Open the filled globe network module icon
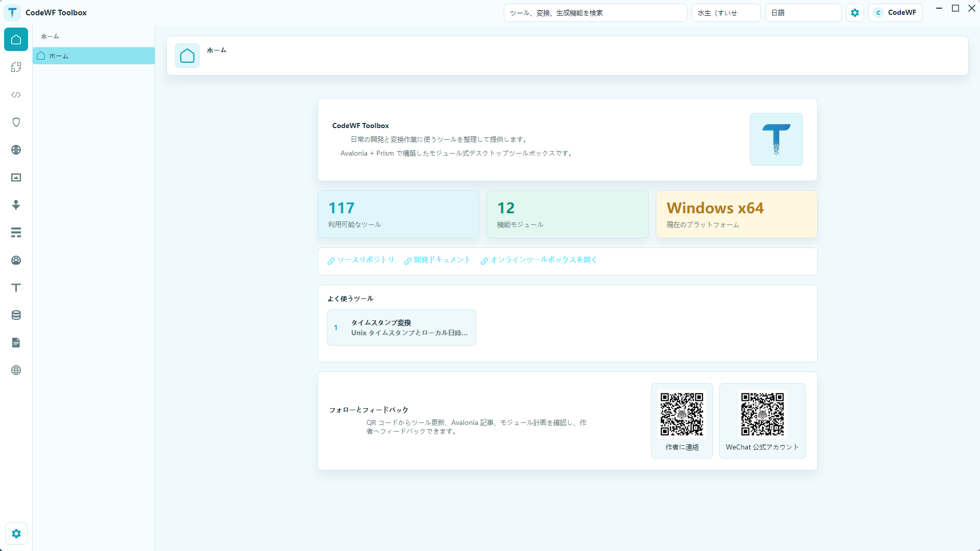 (x=16, y=149)
